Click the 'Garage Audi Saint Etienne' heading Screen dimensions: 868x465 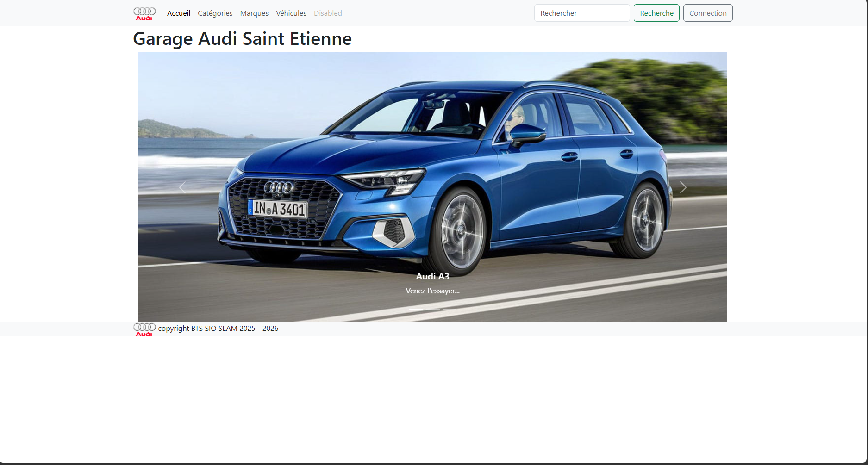point(242,39)
